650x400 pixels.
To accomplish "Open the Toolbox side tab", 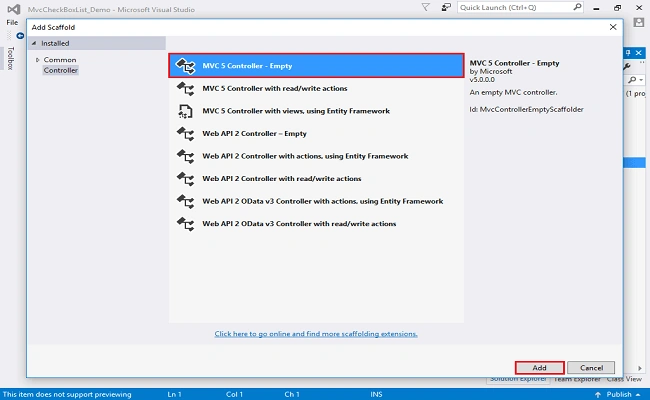I will point(11,58).
